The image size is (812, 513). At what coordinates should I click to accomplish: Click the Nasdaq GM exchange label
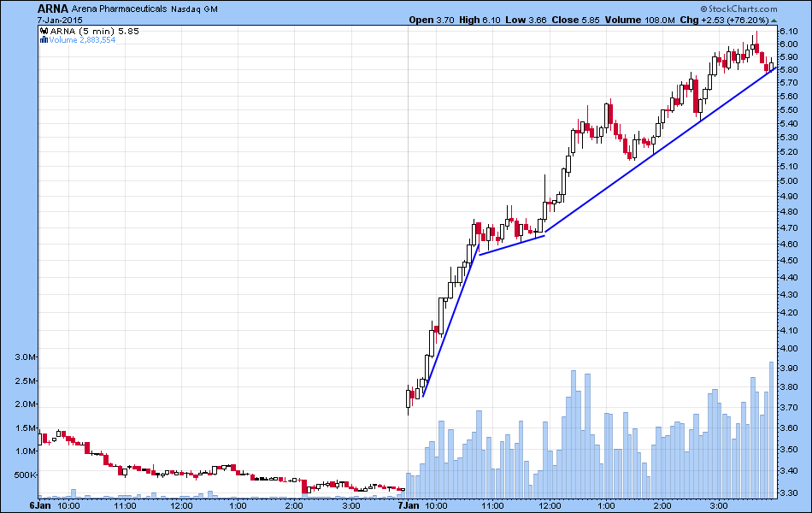[194, 9]
